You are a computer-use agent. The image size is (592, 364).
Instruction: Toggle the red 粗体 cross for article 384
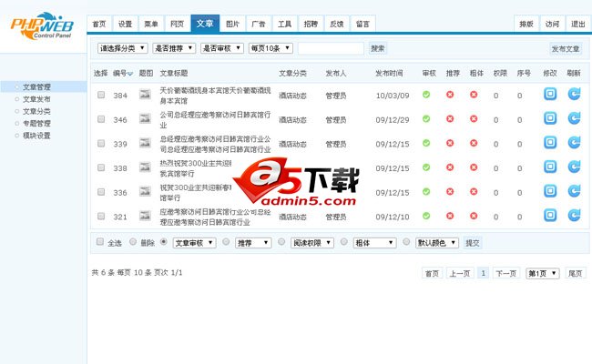(474, 95)
